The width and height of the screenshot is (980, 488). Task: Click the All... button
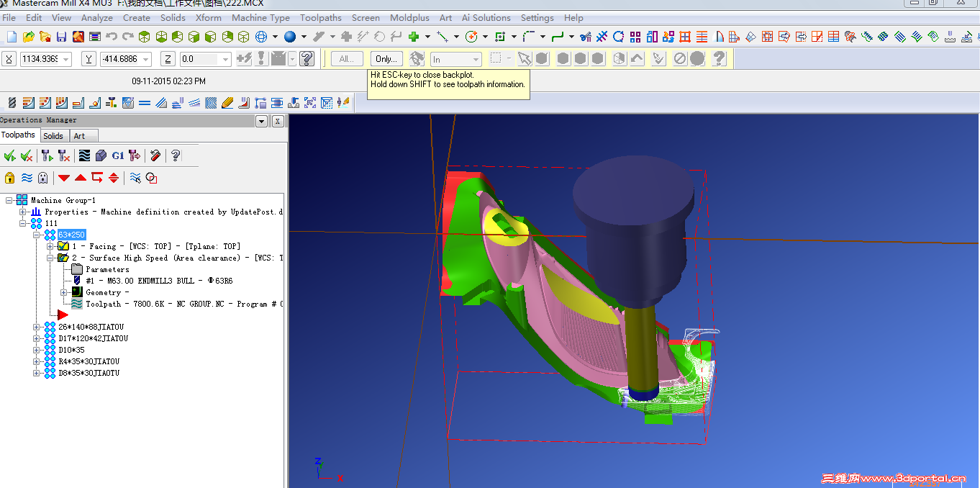[x=347, y=59]
